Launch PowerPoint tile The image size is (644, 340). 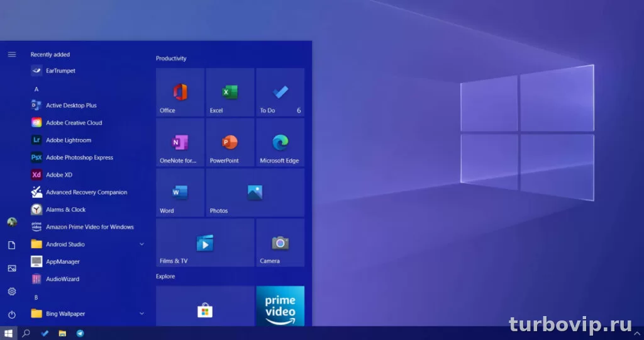coord(230,142)
